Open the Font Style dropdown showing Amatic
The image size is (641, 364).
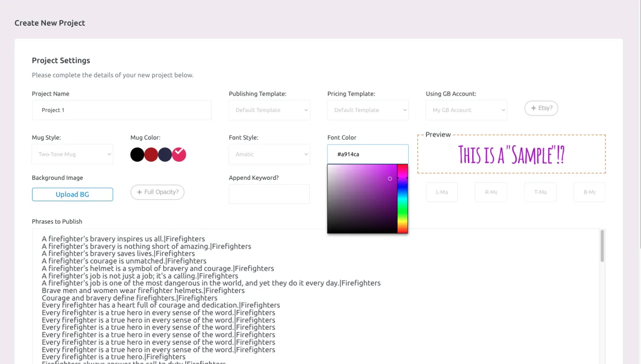pyautogui.click(x=269, y=154)
